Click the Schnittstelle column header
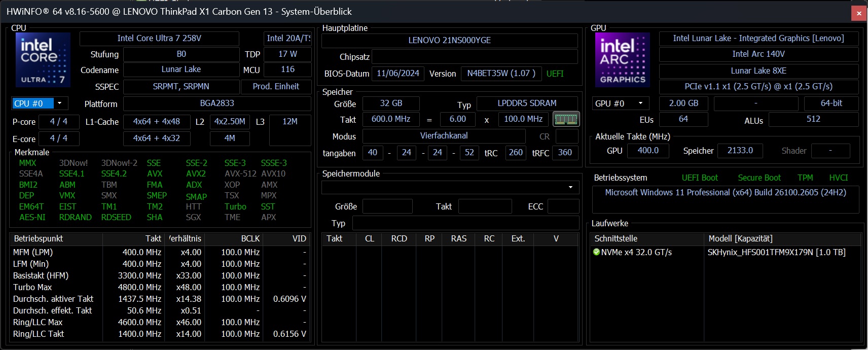The height and width of the screenshot is (350, 868). click(647, 238)
